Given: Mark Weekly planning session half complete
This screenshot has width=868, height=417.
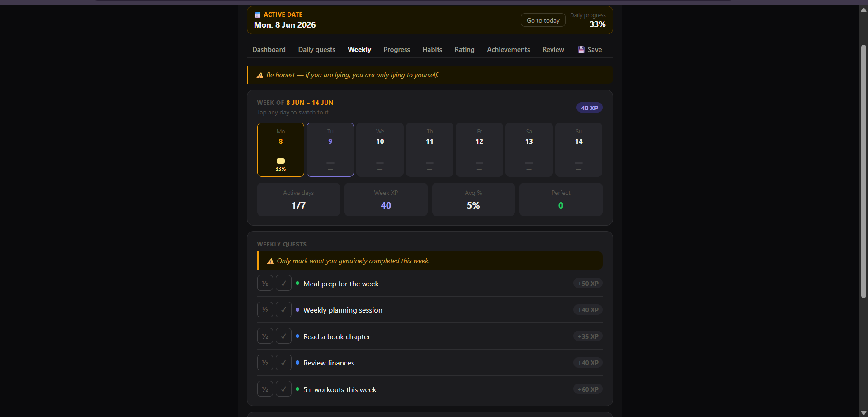Looking at the screenshot, I should tap(265, 310).
